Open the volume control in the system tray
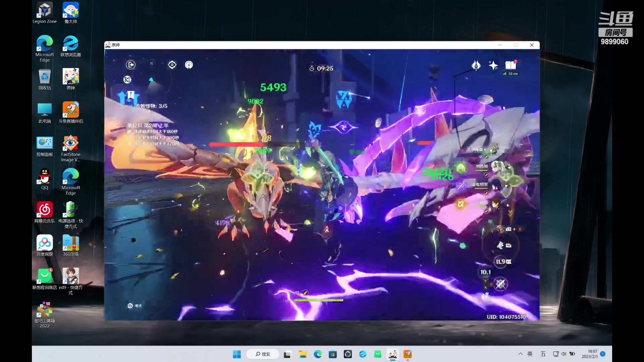Viewport: 644px width, 362px height. tap(564, 354)
